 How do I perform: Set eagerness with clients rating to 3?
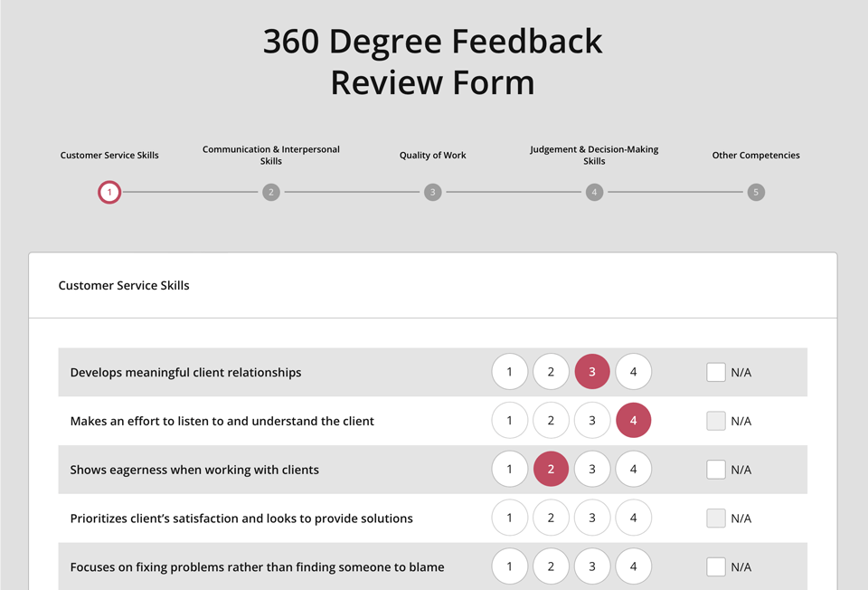[592, 470]
